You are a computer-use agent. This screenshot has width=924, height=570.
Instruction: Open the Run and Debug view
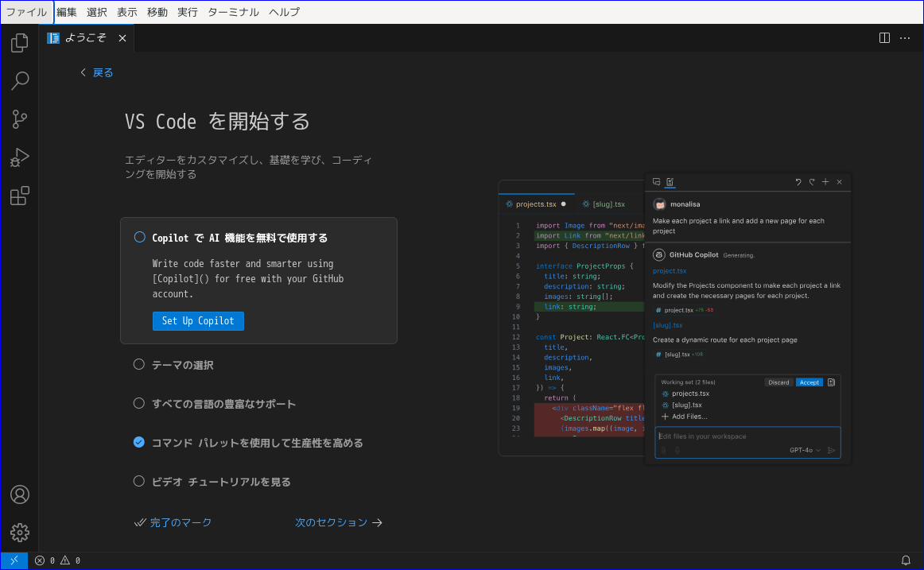[x=19, y=157]
